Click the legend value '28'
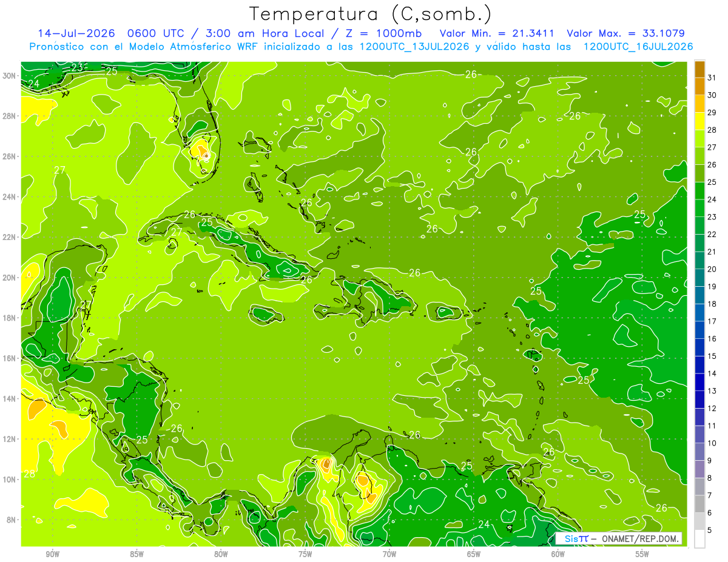Viewport: 728px width, 562px height. [712, 130]
